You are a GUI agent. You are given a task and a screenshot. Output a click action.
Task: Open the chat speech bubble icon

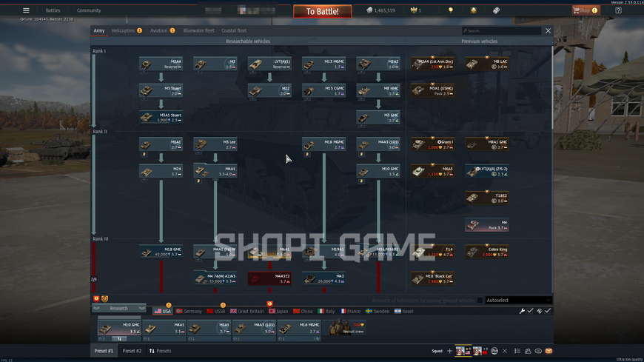click(x=538, y=351)
